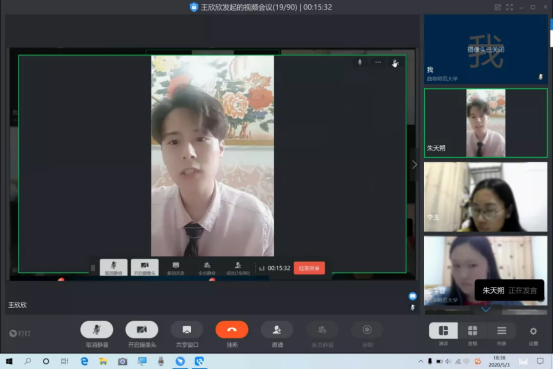The width and height of the screenshot is (553, 369).
Task: Expand side panel with right chevron arrow
Action: coord(414,165)
